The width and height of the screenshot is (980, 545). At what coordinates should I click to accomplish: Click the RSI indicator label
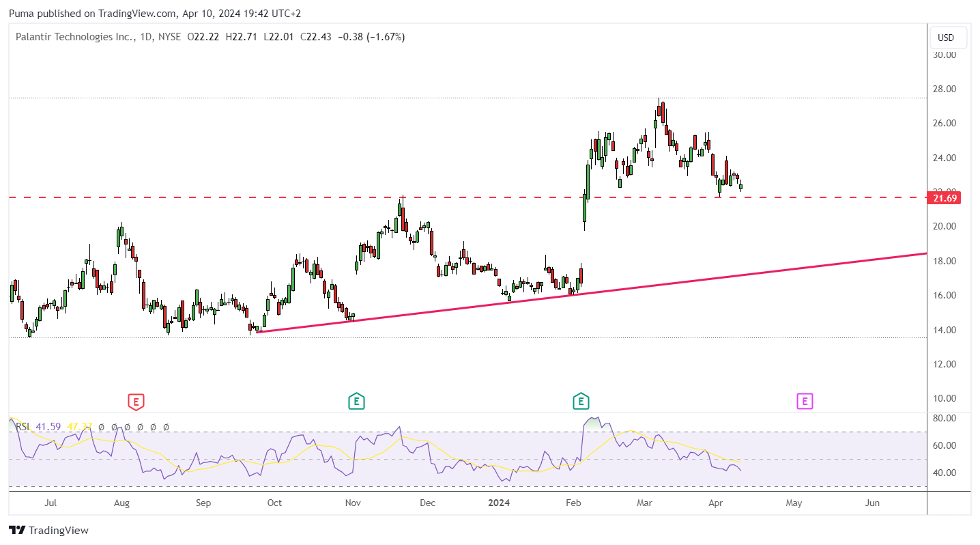click(x=23, y=427)
